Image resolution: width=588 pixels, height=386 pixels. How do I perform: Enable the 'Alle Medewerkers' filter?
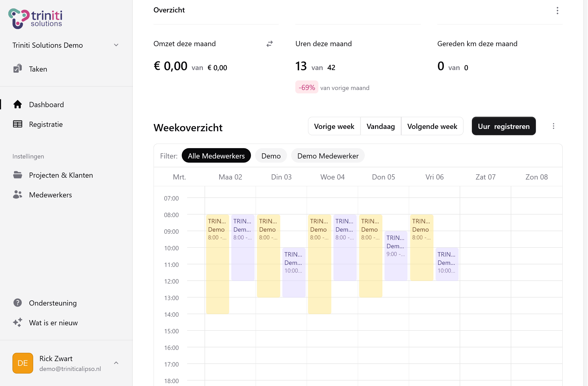[x=216, y=155]
